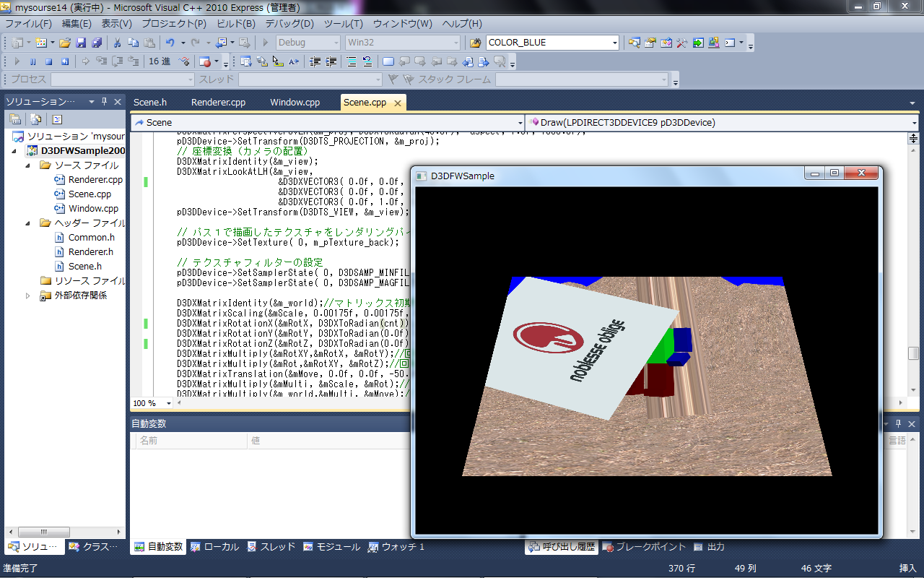Click the Copy icon in the toolbar
Screen dimensions: 924x578
click(x=132, y=43)
